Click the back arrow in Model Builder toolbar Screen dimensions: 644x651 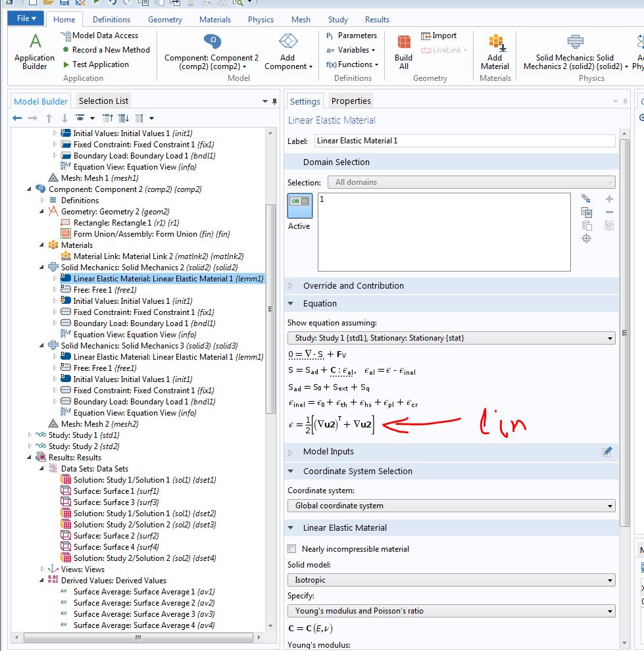17,118
